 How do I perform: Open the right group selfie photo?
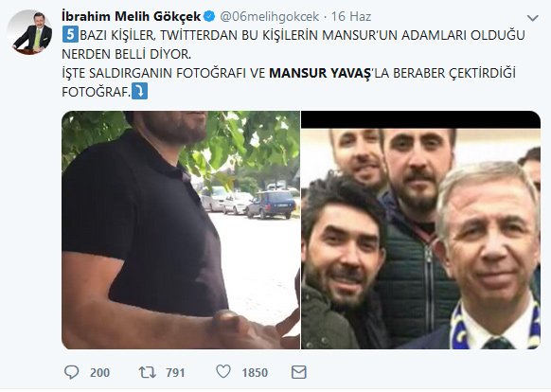tap(420, 230)
